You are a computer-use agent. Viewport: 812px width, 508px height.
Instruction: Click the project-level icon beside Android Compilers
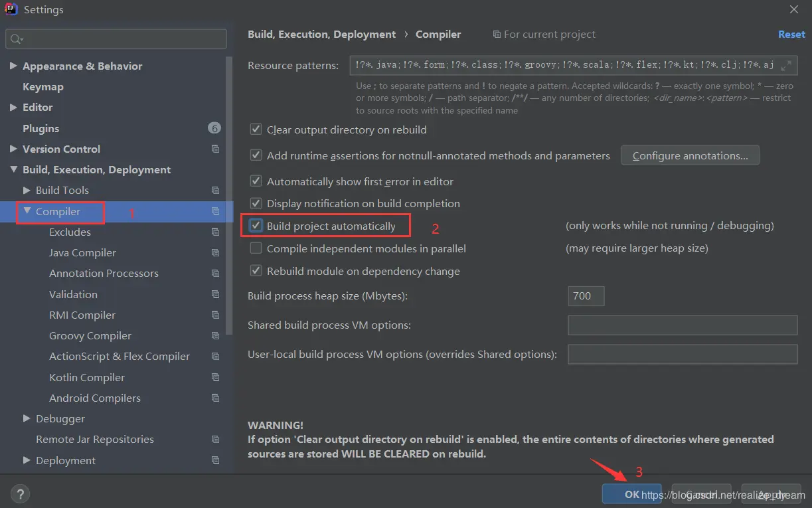(215, 398)
